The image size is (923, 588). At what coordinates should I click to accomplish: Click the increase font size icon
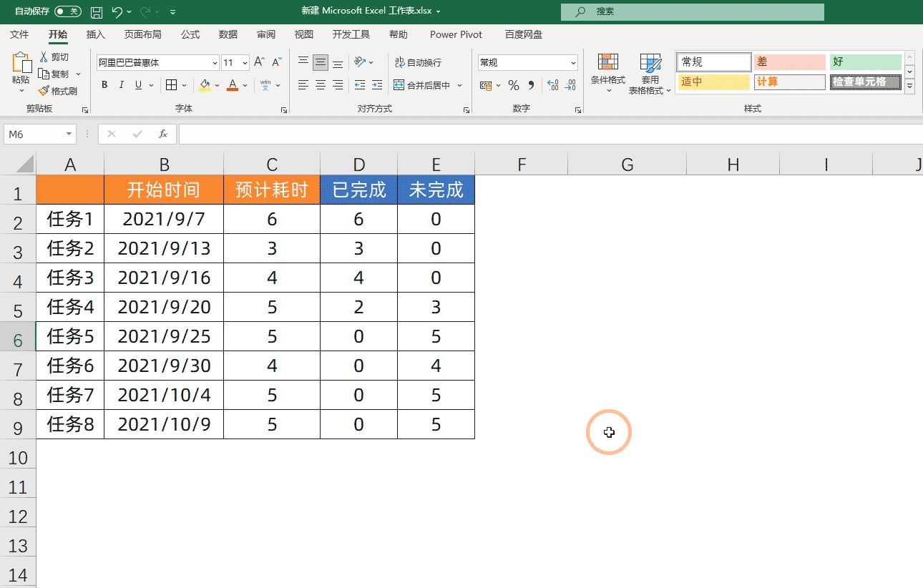[259, 63]
